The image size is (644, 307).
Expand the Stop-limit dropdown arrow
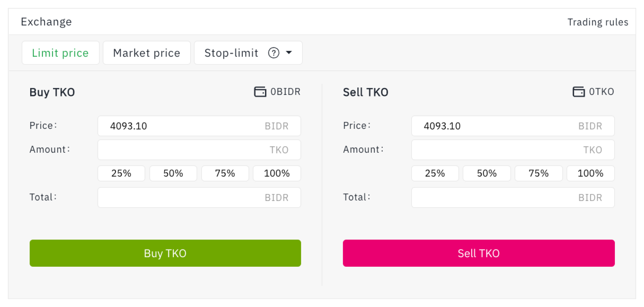[x=289, y=53]
